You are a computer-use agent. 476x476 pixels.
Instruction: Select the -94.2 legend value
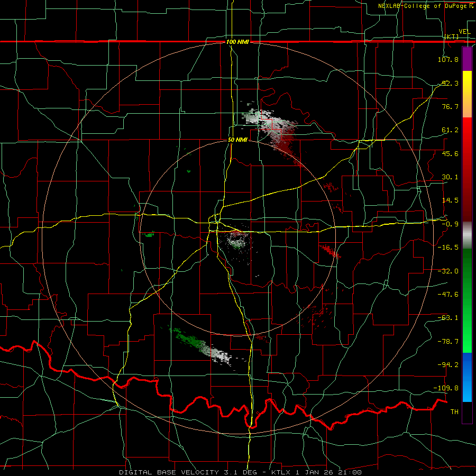448,365
